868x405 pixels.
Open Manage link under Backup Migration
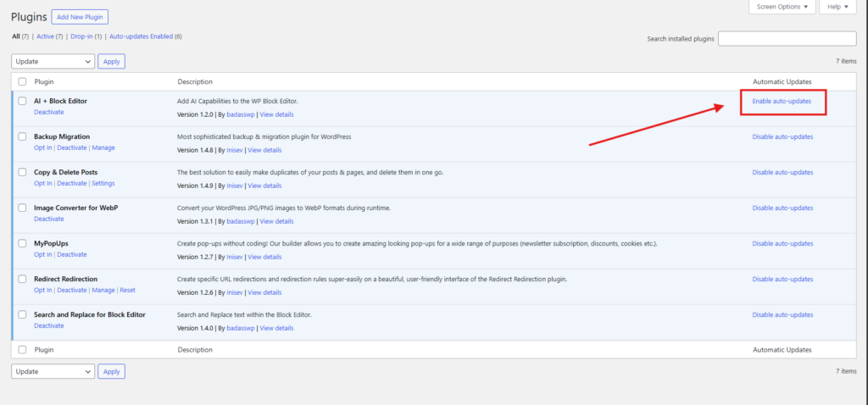[103, 147]
